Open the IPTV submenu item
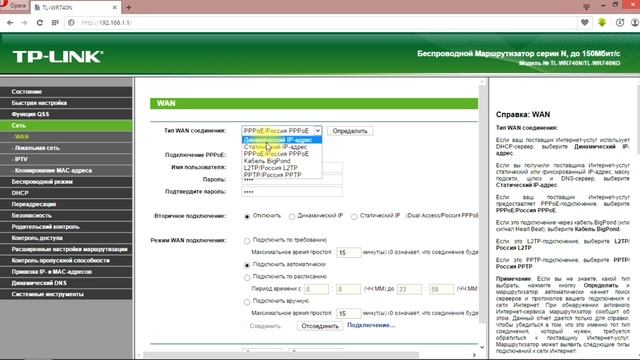This screenshot has width=640, height=360. click(x=66, y=159)
